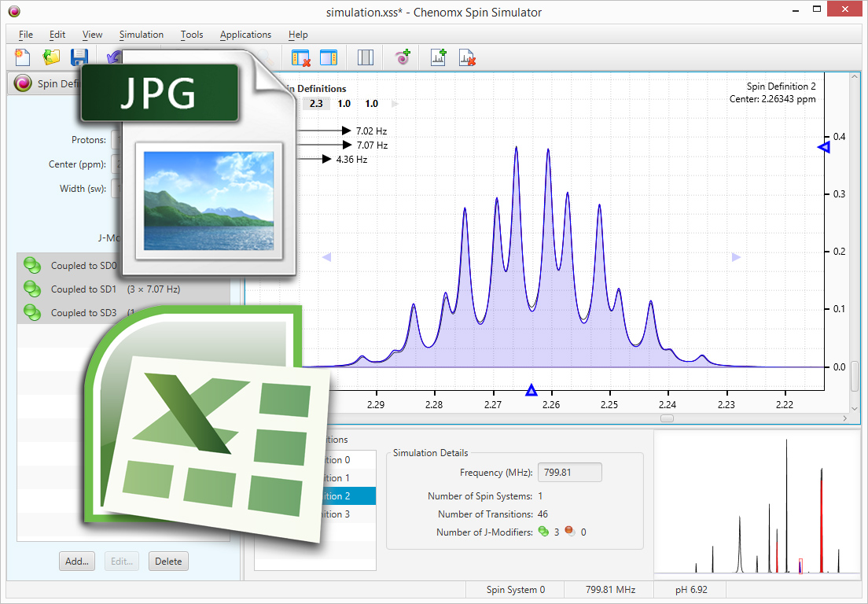Click the swirl icon beside Spin Definition header

[x=23, y=83]
